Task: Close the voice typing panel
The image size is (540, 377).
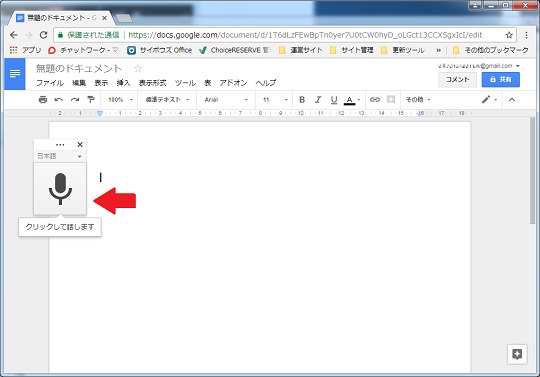Action: click(80, 145)
